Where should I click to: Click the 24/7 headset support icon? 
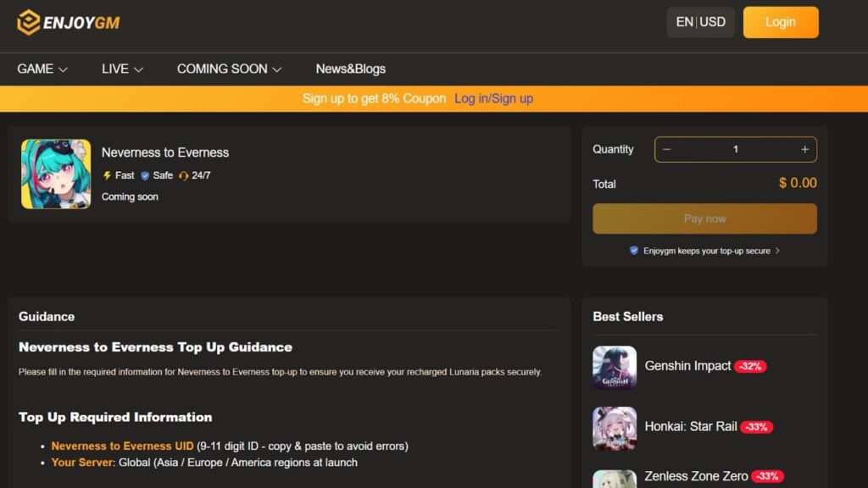(x=183, y=175)
